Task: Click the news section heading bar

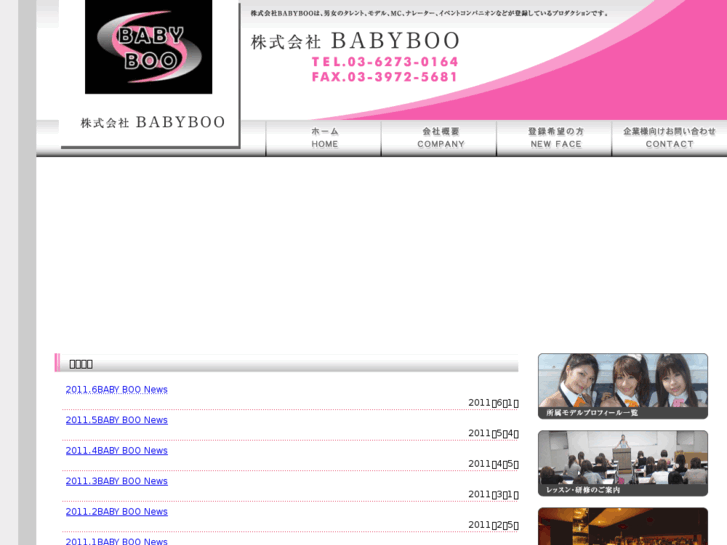Action: (x=287, y=363)
